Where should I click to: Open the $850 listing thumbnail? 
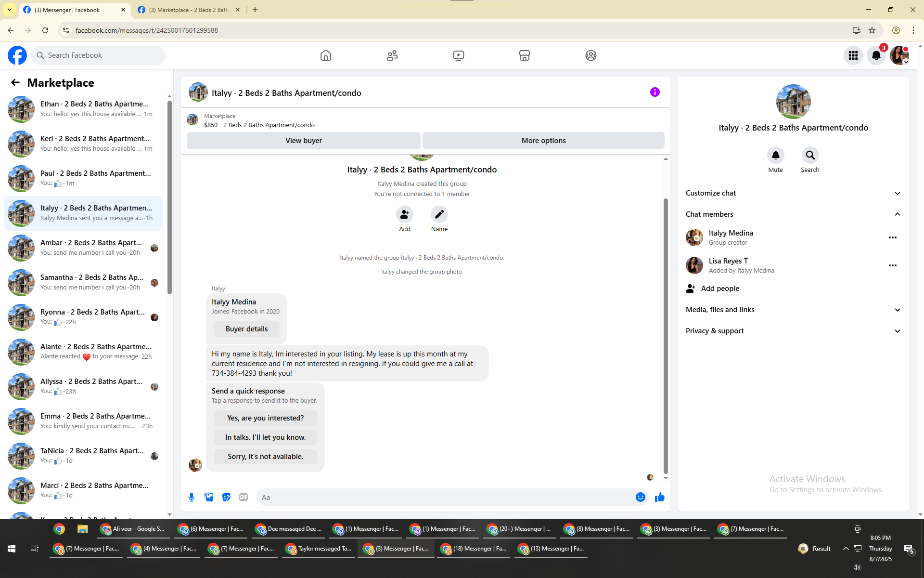click(x=193, y=120)
